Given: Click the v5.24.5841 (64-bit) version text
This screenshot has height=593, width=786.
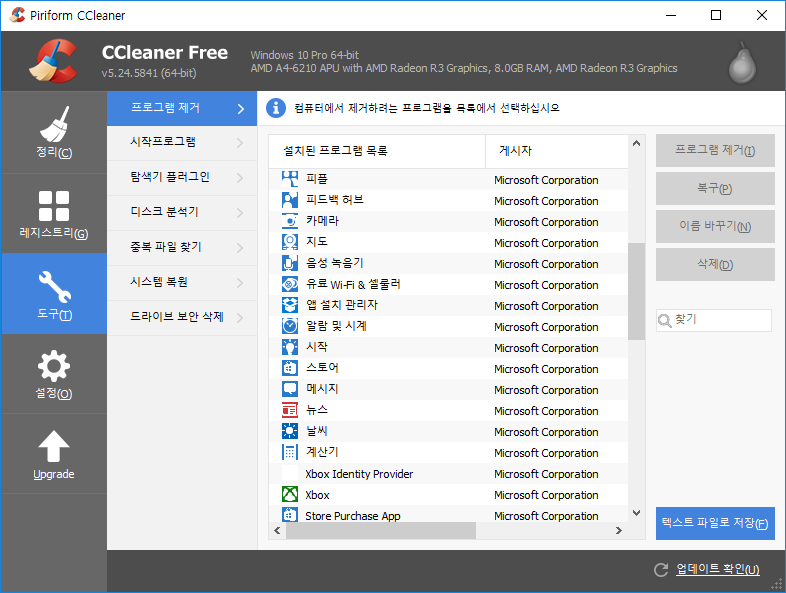Looking at the screenshot, I should pos(149,73).
